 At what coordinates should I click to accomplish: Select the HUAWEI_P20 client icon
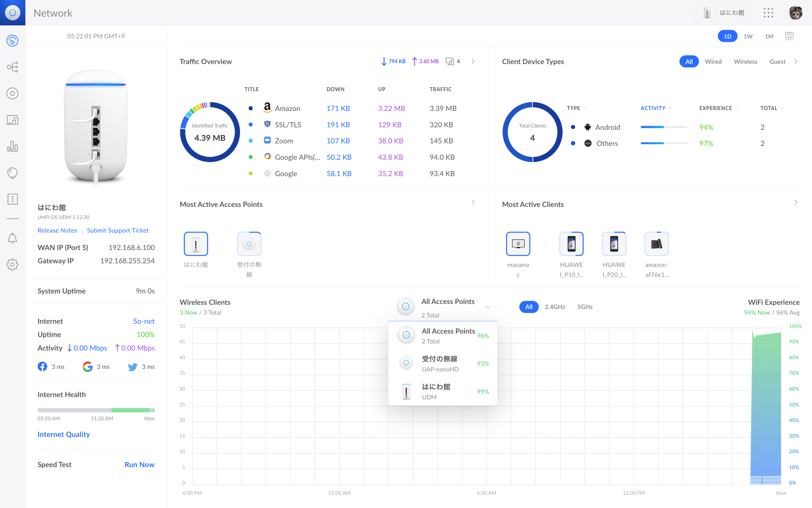tap(614, 244)
